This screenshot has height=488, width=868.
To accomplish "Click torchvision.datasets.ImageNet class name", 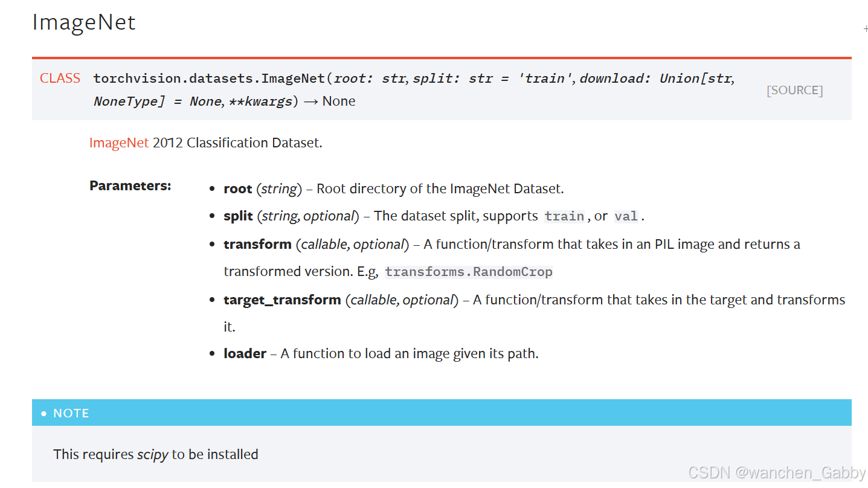I will coord(209,78).
